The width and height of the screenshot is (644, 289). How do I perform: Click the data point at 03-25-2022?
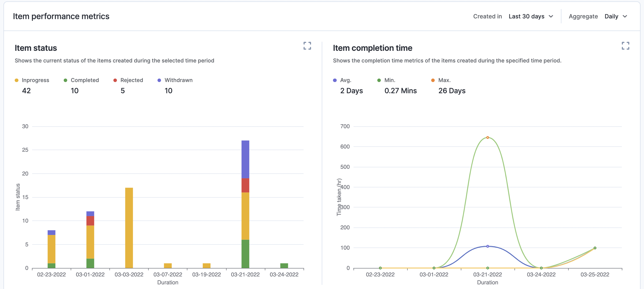coord(595,248)
